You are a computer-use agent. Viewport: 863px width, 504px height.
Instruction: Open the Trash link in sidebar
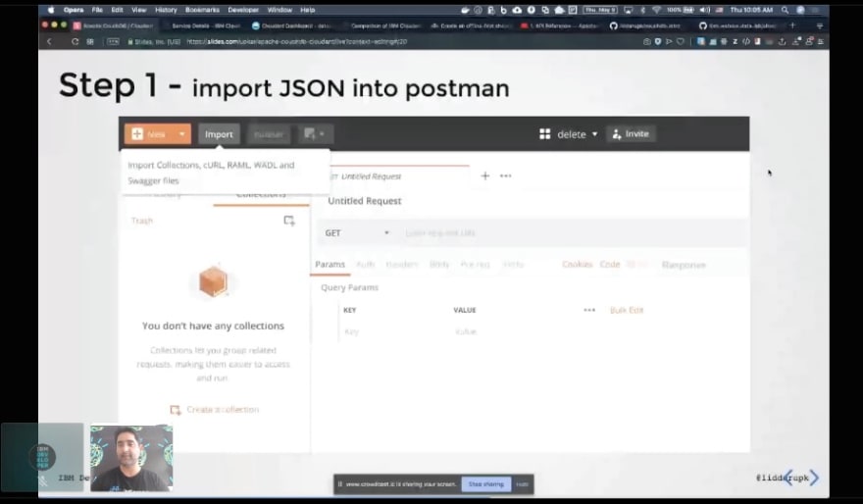[x=142, y=221]
